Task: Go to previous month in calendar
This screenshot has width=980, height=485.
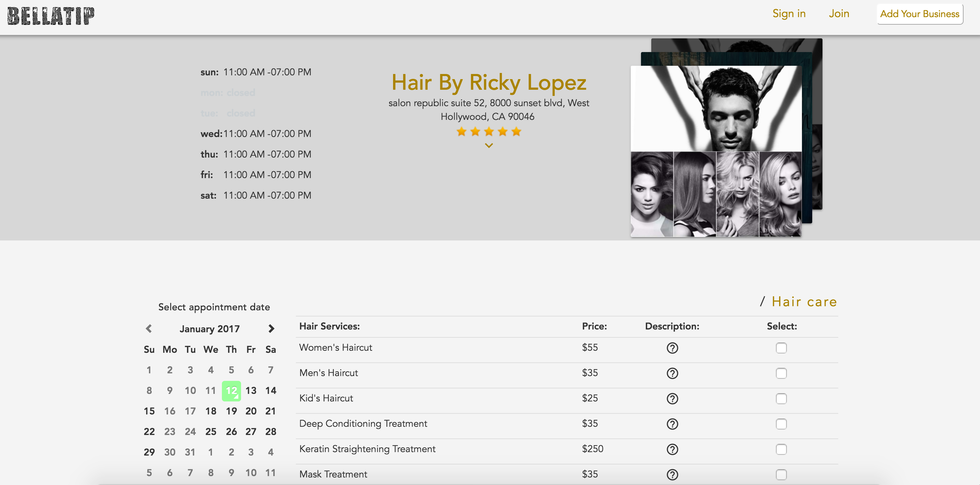Action: click(x=149, y=328)
